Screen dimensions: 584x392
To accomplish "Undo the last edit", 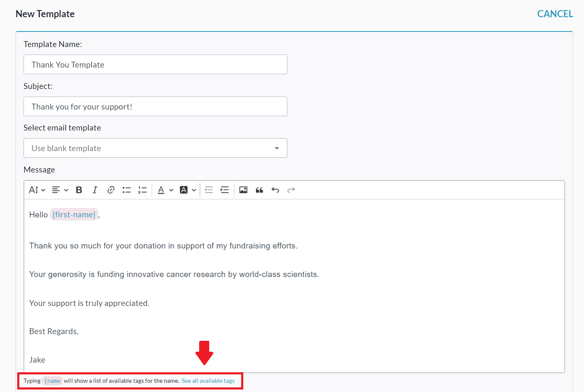I will (x=275, y=190).
